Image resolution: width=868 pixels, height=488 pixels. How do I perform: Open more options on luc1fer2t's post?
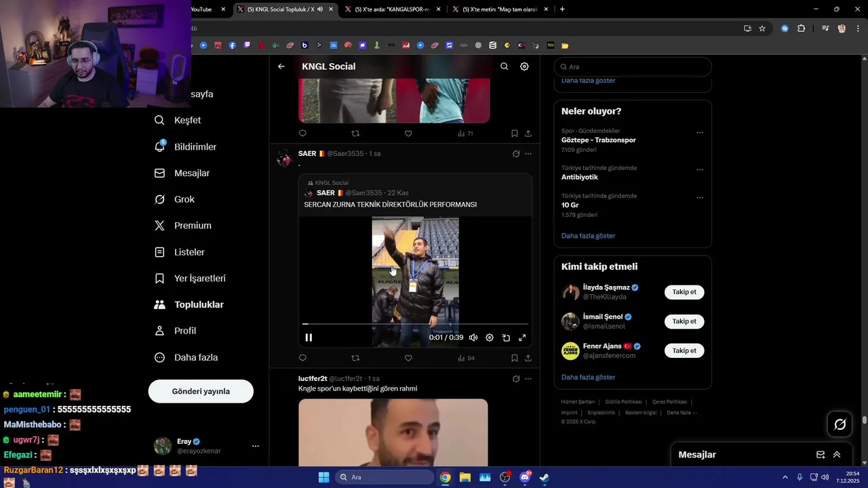pos(528,379)
